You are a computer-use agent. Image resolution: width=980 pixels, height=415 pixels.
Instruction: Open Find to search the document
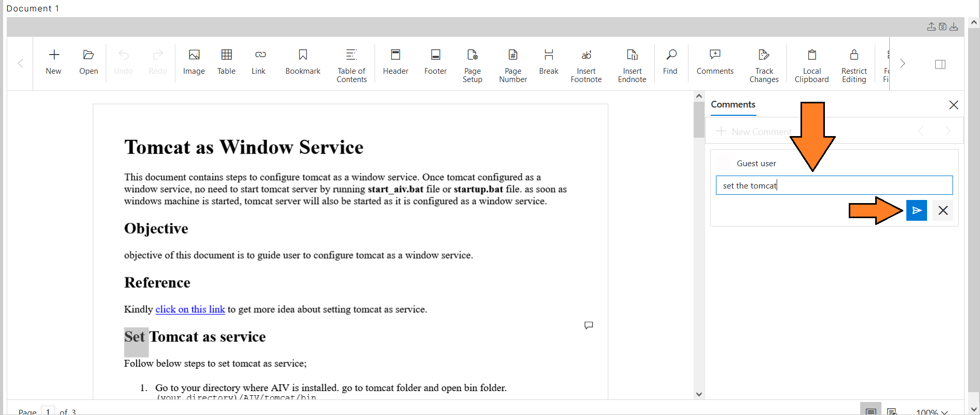(670, 62)
